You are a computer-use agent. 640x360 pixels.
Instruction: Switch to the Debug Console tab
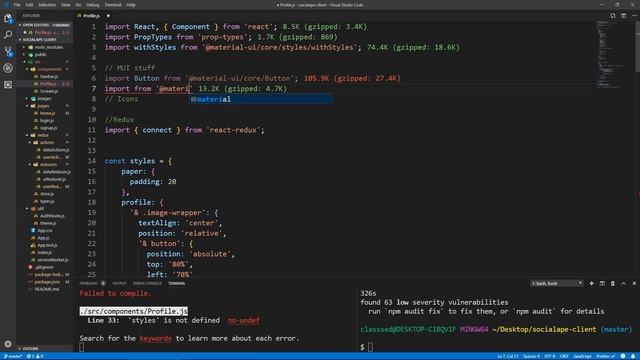tap(147, 283)
